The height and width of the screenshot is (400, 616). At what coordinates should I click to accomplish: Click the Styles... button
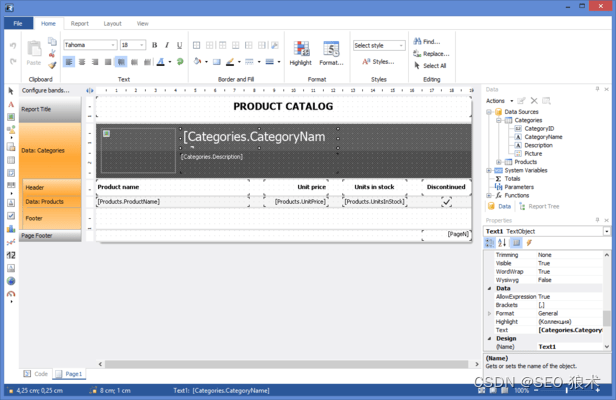(378, 62)
